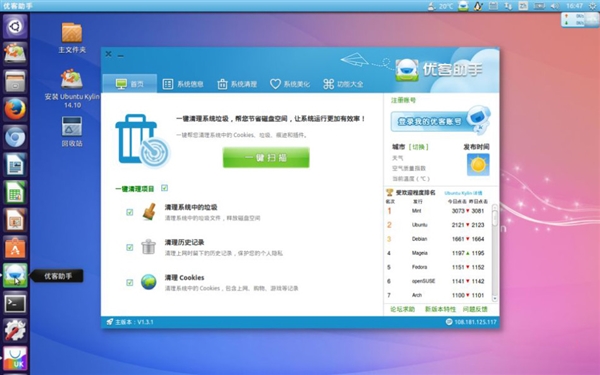
Task: Launch Terminal from the dock
Action: pyautogui.click(x=15, y=303)
